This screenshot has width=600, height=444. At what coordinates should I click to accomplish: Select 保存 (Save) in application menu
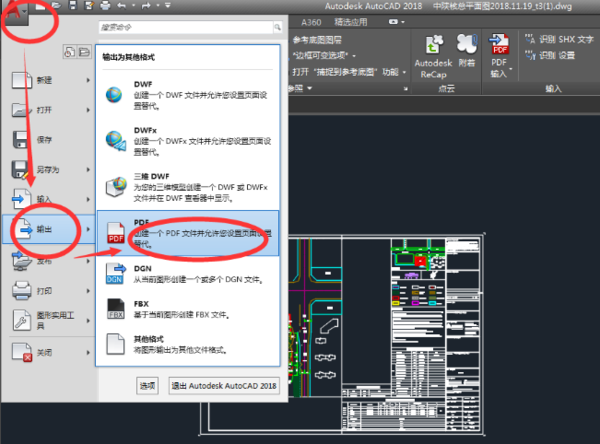(x=50, y=140)
